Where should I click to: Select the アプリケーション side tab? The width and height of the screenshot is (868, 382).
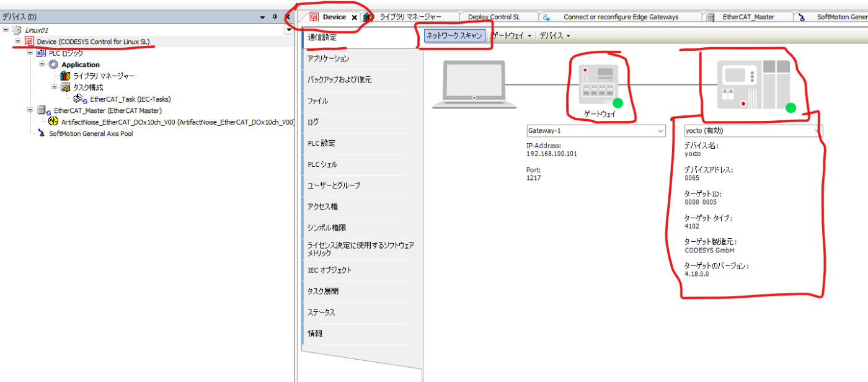[362, 58]
